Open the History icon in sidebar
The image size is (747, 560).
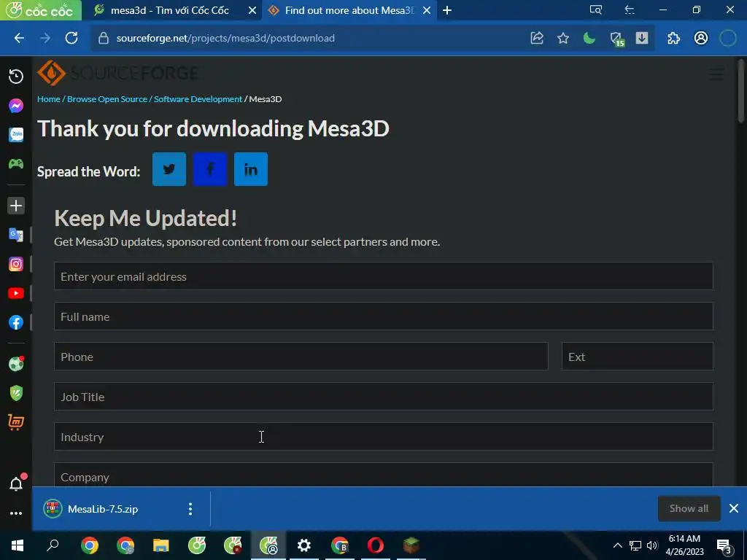click(x=16, y=76)
